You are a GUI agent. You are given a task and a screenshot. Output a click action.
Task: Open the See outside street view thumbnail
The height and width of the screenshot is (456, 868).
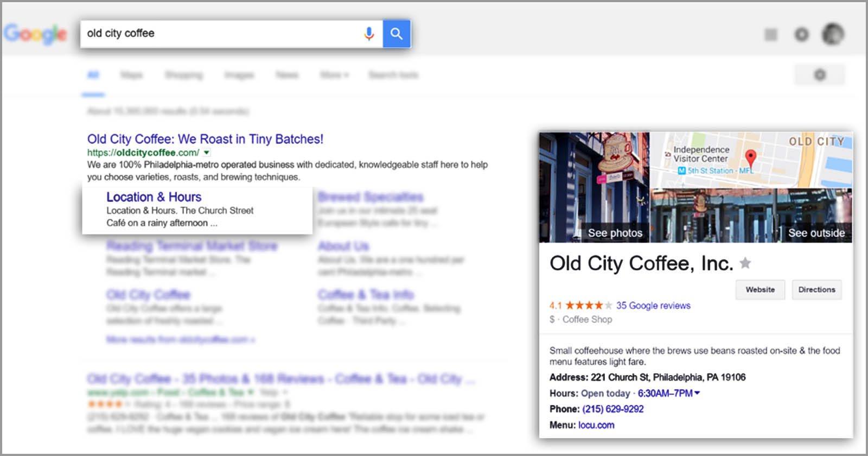click(x=751, y=216)
